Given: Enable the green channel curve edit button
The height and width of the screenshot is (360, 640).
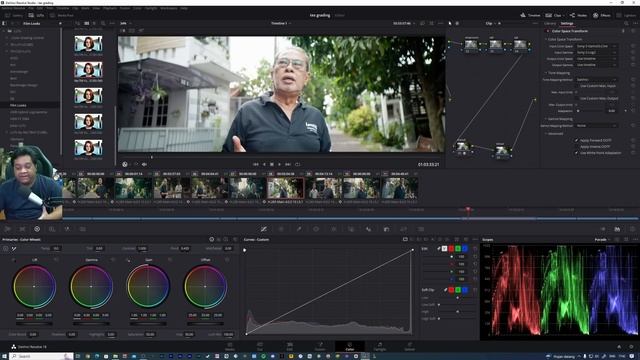Looking at the screenshot, I should click(458, 249).
